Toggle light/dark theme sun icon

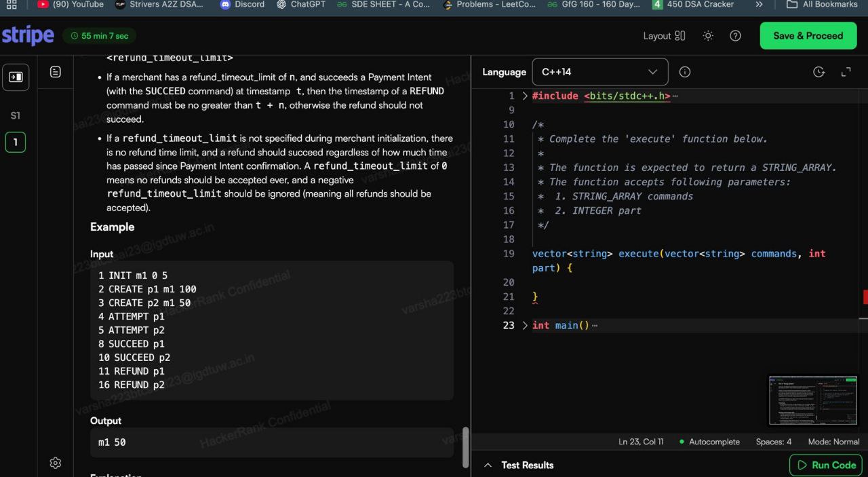[x=708, y=36]
